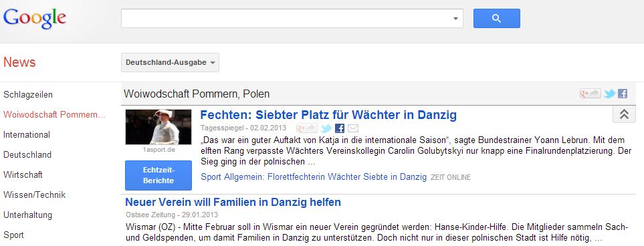
Task: Click the Echtzeit-Berichte button
Action: tap(158, 175)
